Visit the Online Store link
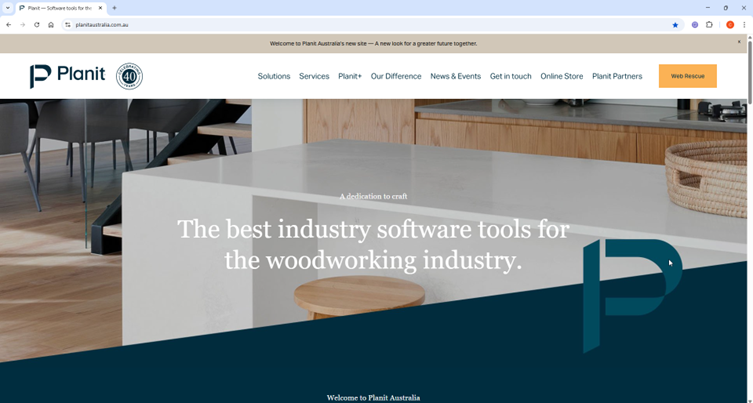 561,76
